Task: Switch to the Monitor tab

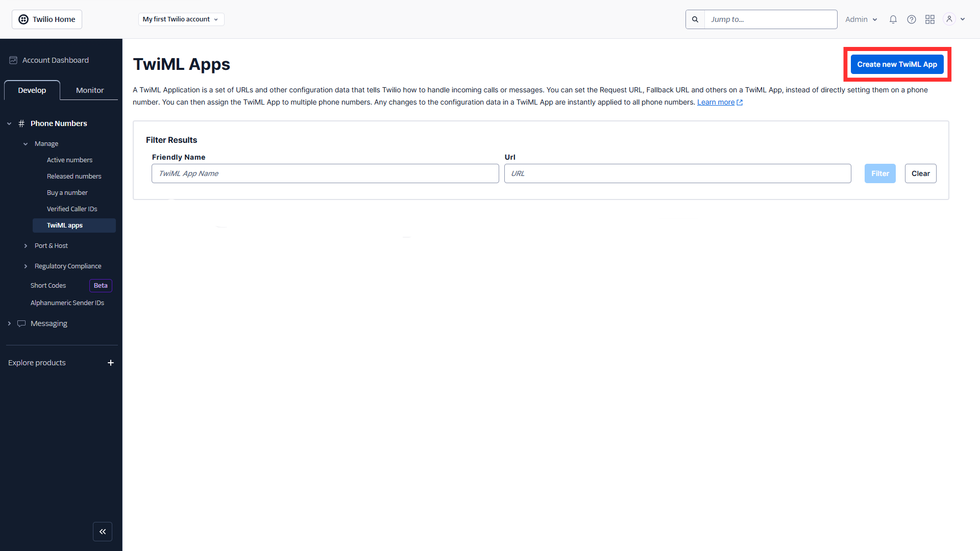Action: tap(89, 90)
